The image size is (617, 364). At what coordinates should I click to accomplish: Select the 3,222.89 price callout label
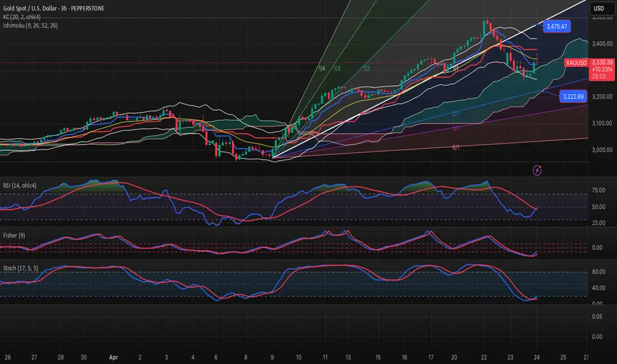click(573, 97)
